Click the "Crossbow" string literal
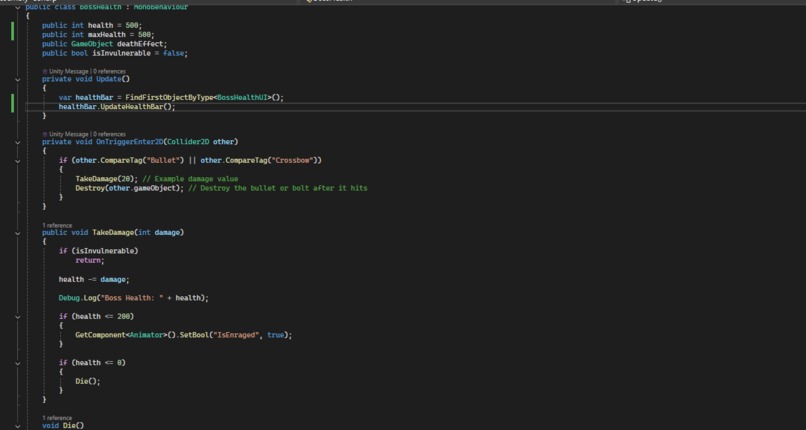 [294, 160]
